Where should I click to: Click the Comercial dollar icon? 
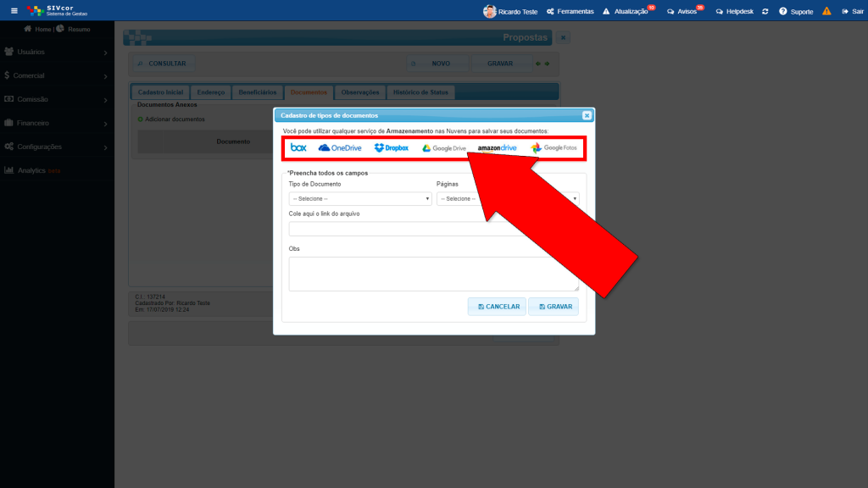click(7, 75)
